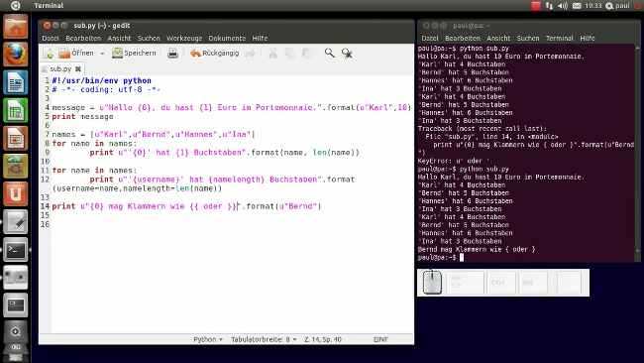
Task: Click the shebang line #!/usr/bin/env python
Action: click(101, 80)
